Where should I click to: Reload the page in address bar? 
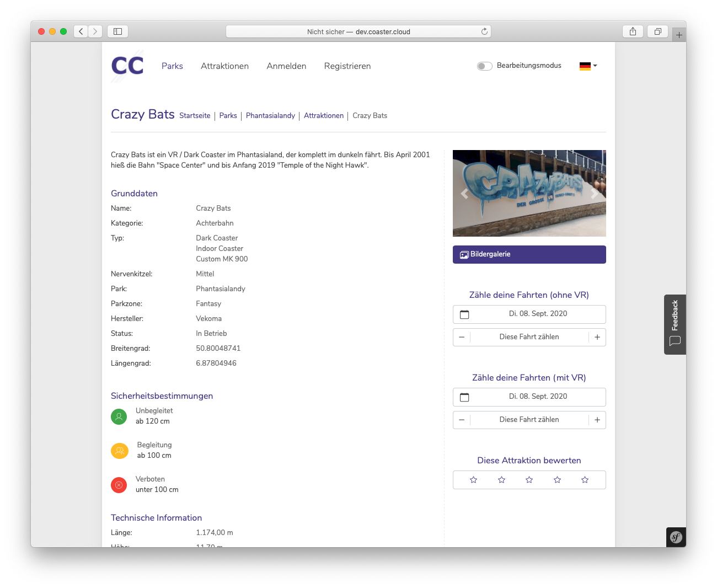click(x=484, y=31)
